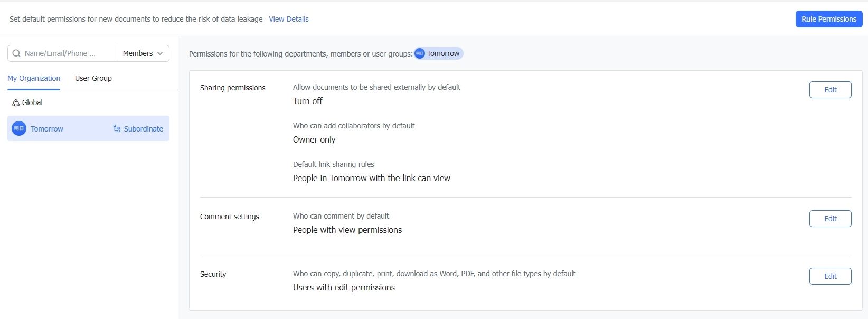Click the Subordinate hierarchy icon
Screen dimensions: 868x319
(x=116, y=128)
